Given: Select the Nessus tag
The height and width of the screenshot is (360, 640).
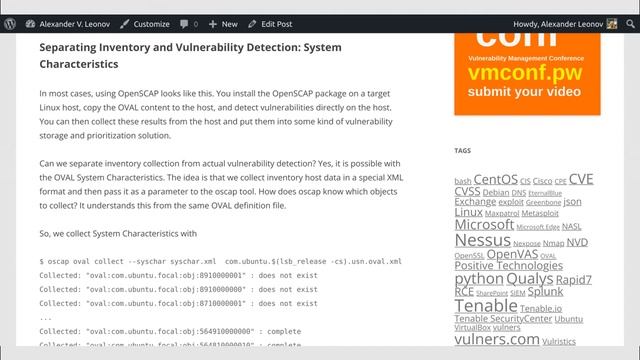Looking at the screenshot, I should 482,240.
